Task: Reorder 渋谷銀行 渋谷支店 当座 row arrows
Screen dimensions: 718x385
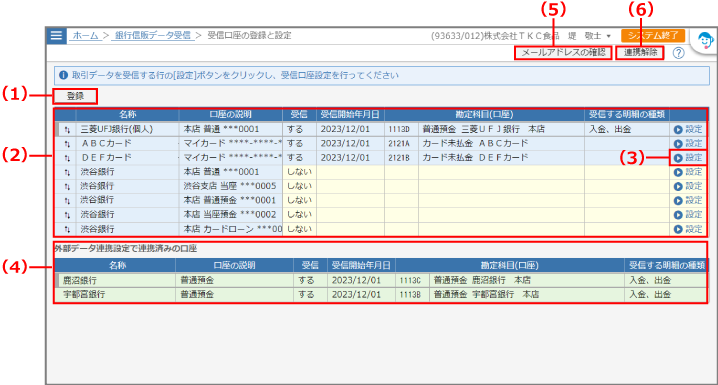Action: pyautogui.click(x=67, y=186)
